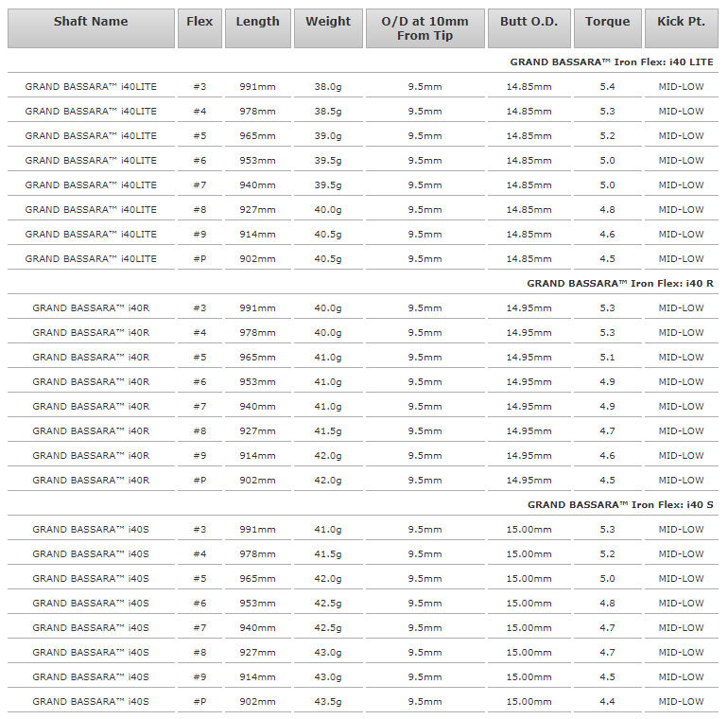
Task: Click shaft name in i40LITE #7 row
Action: pos(91,185)
